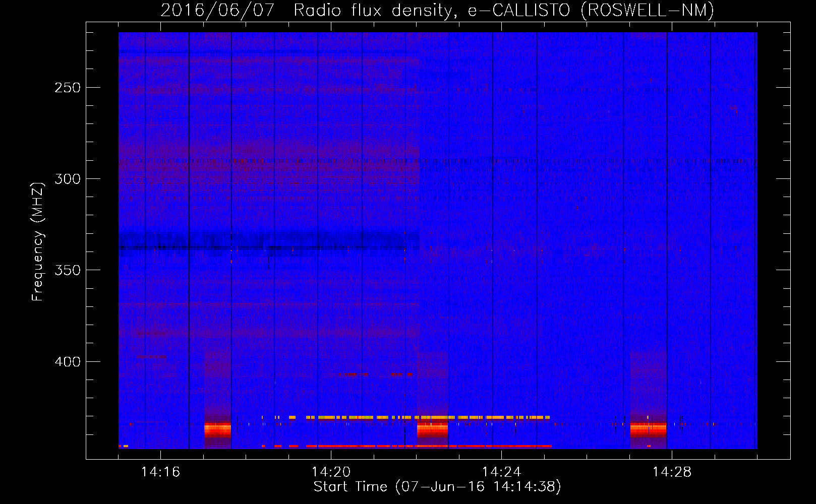Screen dimensions: 816x504
Task: Click the 14:16 time tick label
Action: click(x=160, y=472)
